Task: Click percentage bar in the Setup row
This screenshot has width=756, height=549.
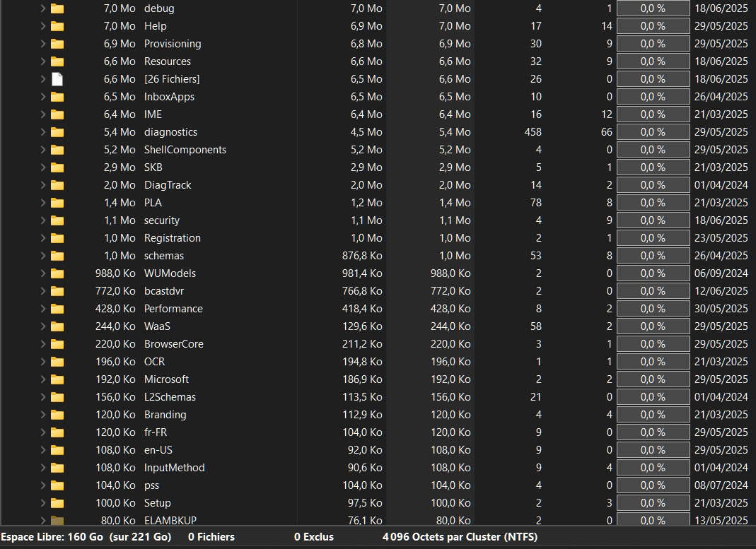Action: (653, 503)
